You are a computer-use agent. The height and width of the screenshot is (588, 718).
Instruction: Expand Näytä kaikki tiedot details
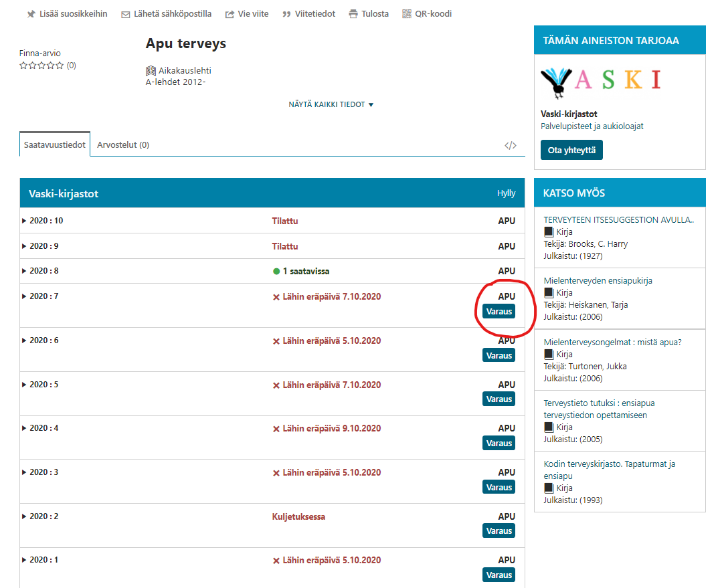coord(331,104)
